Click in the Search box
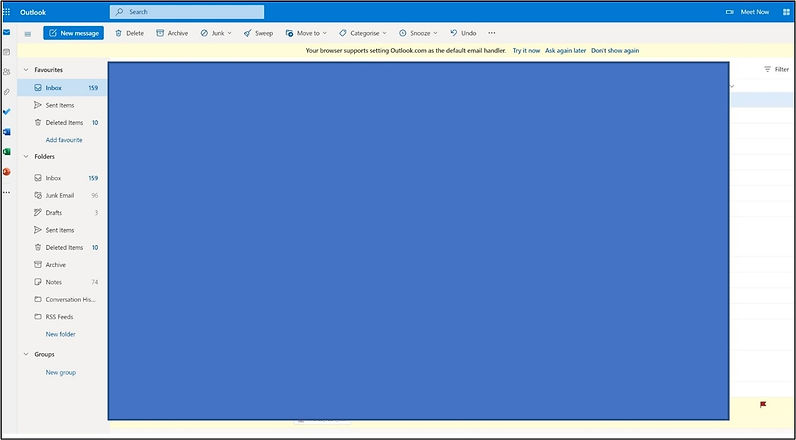796x440 pixels. [187, 12]
